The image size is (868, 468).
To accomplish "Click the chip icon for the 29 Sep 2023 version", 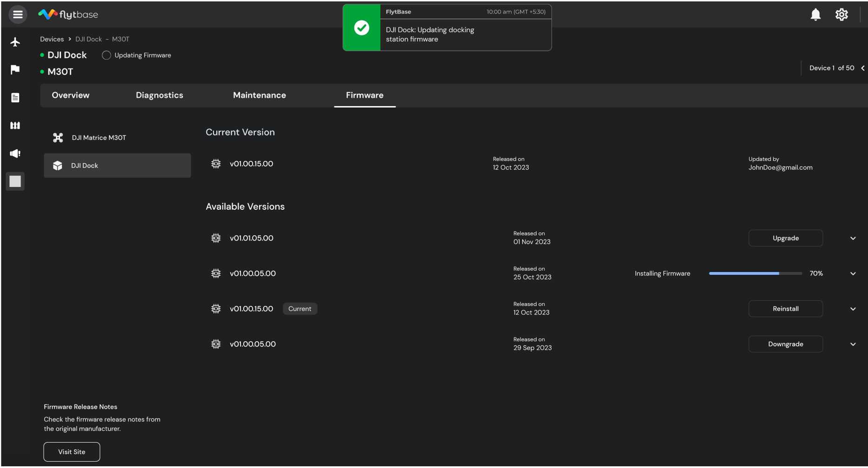I will pyautogui.click(x=216, y=344).
